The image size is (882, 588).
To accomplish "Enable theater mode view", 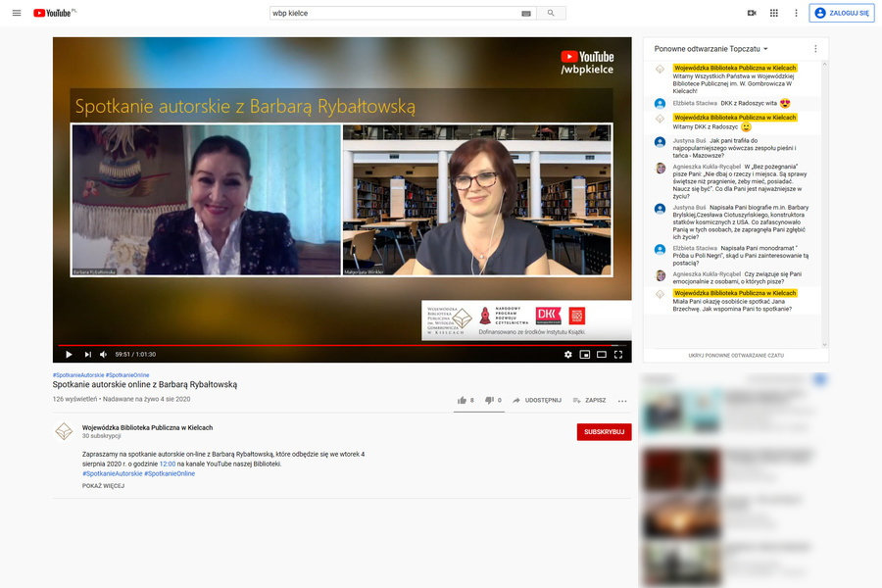I will tap(602, 355).
